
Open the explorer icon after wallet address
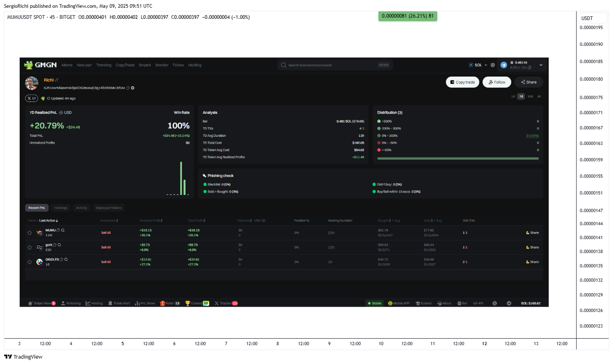pyautogui.click(x=133, y=88)
